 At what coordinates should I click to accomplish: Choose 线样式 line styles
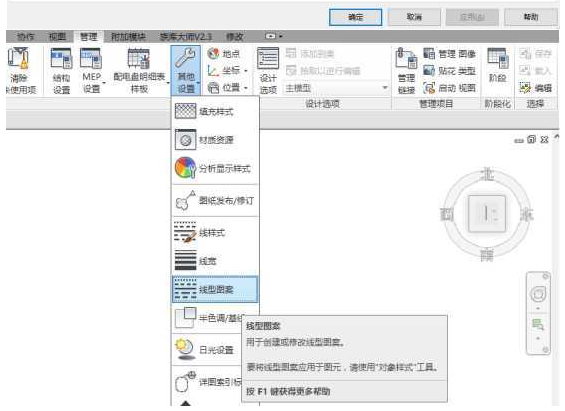point(215,232)
